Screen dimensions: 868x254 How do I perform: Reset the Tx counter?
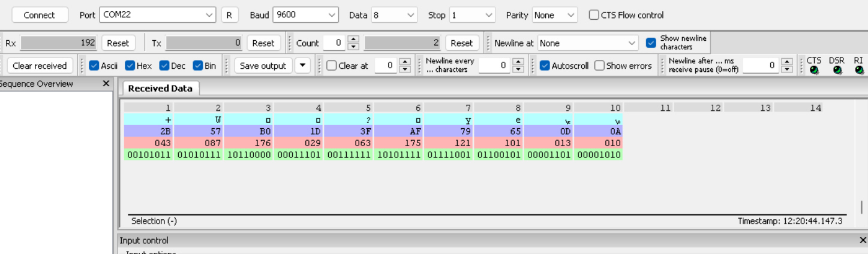click(263, 43)
